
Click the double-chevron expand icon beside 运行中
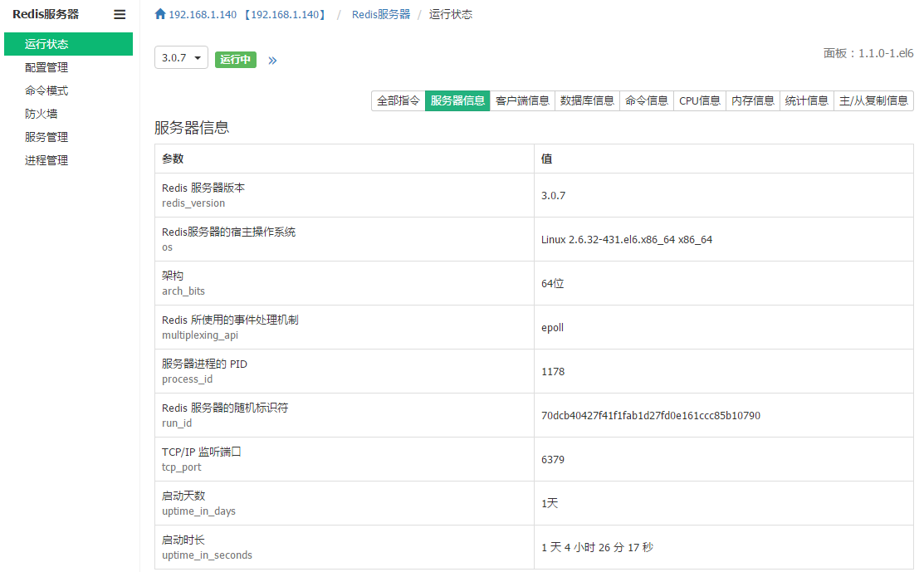click(272, 60)
